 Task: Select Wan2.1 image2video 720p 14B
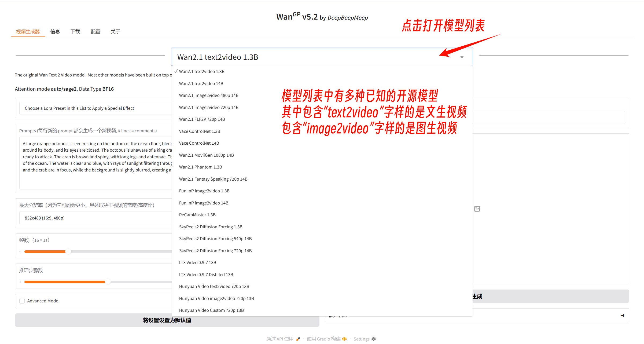click(322, 107)
